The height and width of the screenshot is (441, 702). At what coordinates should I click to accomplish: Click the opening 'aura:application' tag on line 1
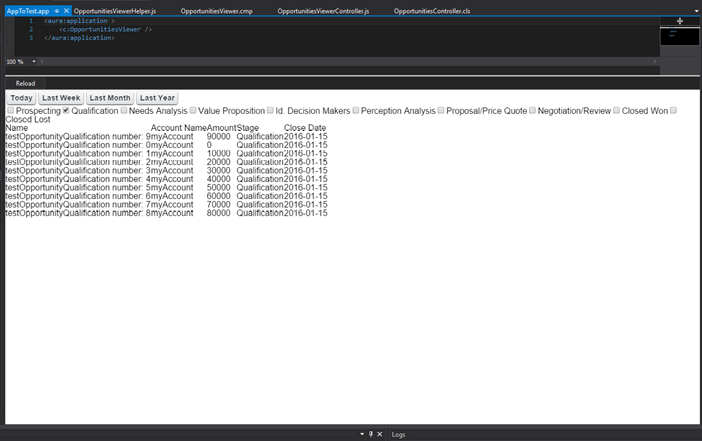(79, 21)
